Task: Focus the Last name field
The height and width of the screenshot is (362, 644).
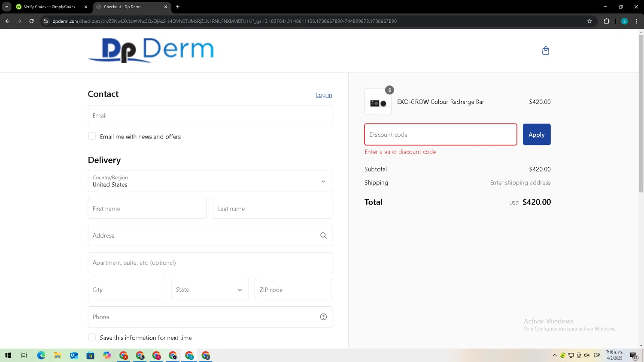Action: [x=273, y=208]
